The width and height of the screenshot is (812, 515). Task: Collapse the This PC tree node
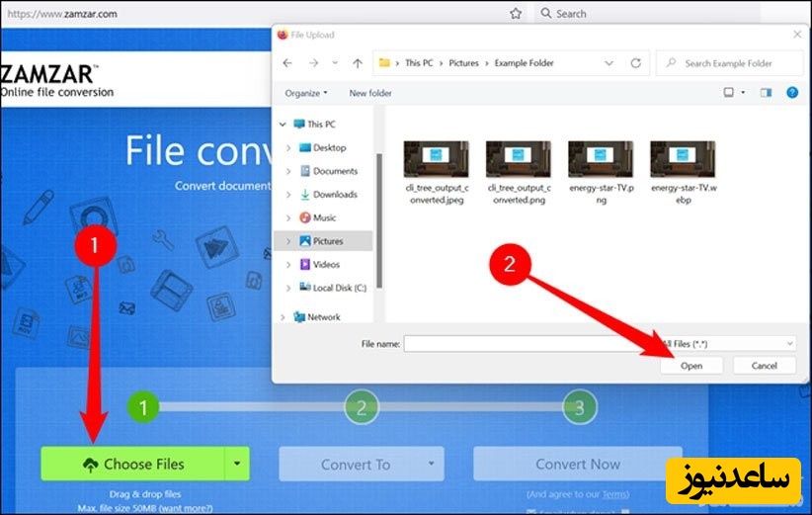coord(283,125)
